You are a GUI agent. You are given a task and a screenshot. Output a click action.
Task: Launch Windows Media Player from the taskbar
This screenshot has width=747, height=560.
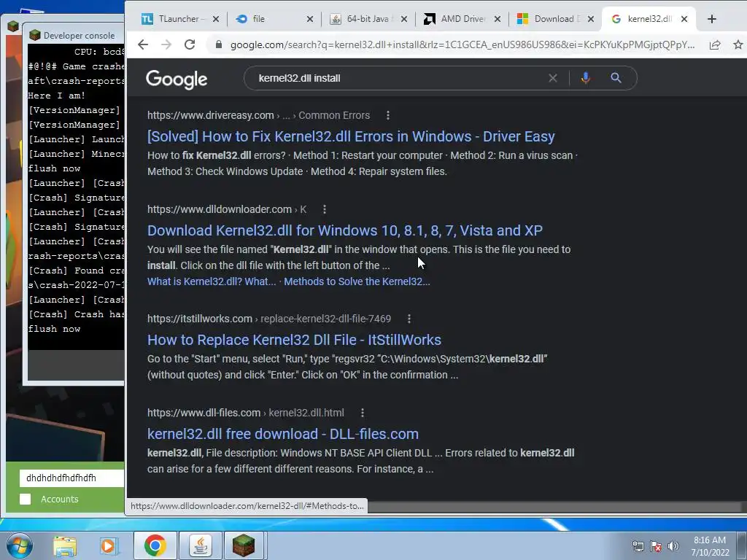click(109, 545)
